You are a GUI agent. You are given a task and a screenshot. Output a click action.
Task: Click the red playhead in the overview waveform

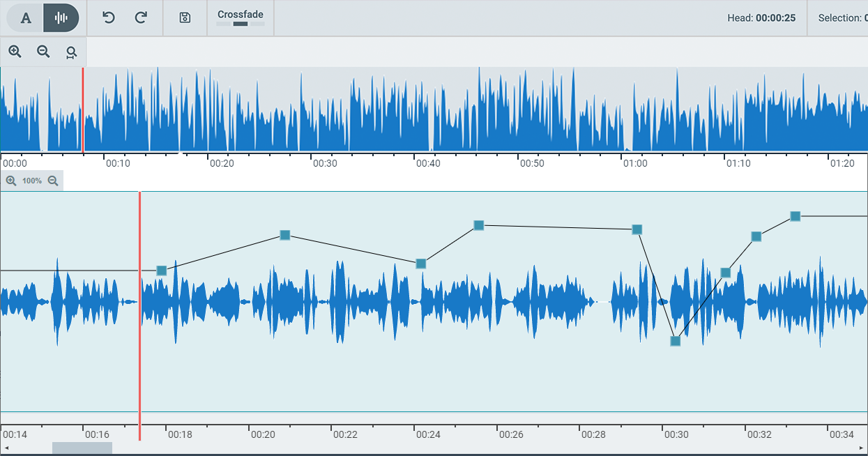coord(83,109)
